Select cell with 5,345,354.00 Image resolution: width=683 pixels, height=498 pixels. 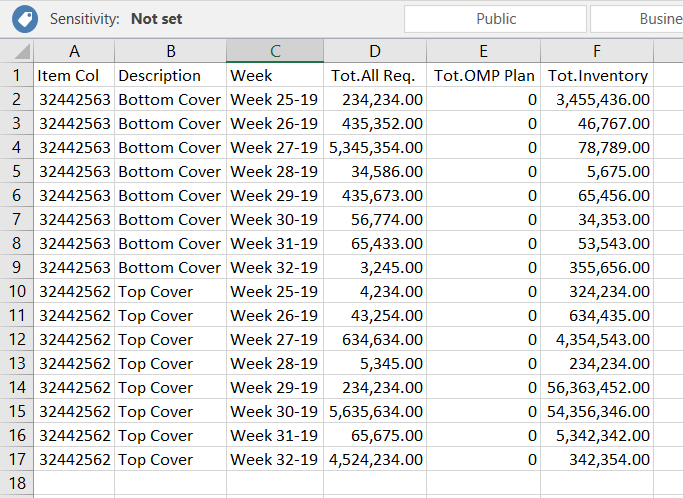375,147
